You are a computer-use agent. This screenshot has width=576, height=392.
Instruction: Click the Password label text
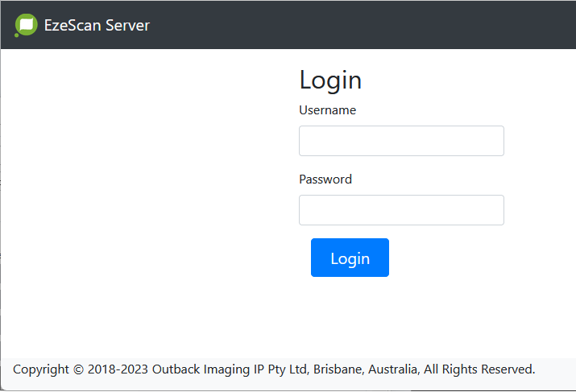tap(325, 179)
